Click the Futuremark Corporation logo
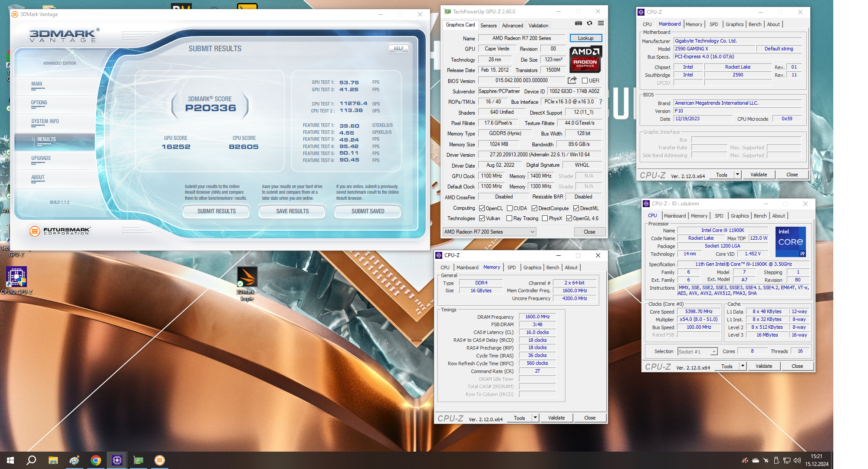 60,231
